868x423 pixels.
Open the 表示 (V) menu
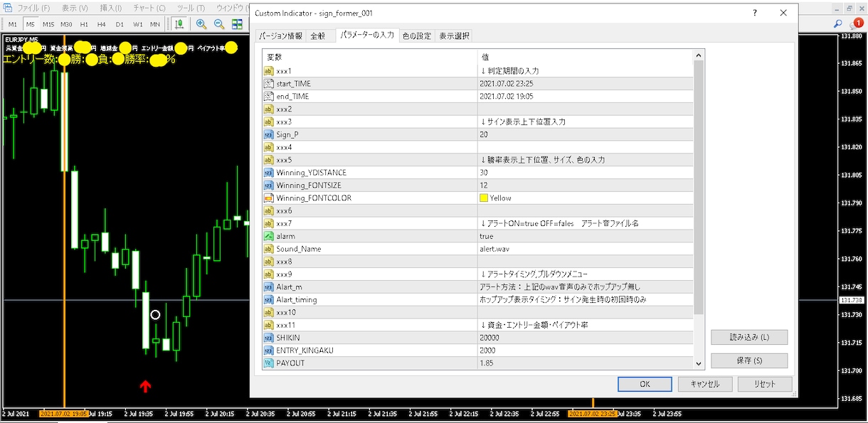pyautogui.click(x=75, y=8)
